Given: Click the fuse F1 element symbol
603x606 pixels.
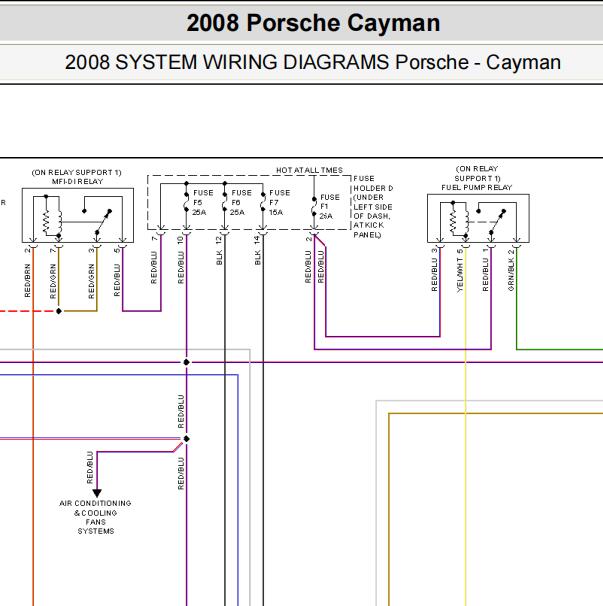Looking at the screenshot, I should point(314,206).
